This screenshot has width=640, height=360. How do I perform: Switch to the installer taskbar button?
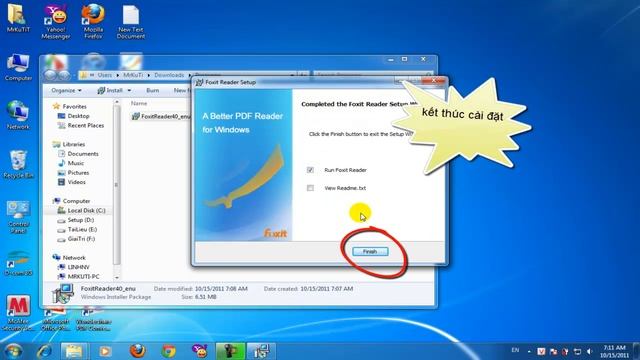pos(261,351)
